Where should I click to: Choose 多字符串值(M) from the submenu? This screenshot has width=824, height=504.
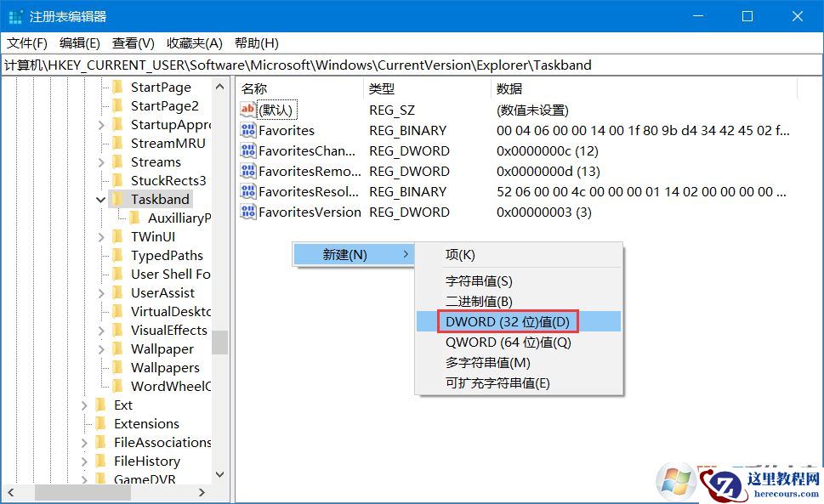pyautogui.click(x=489, y=361)
